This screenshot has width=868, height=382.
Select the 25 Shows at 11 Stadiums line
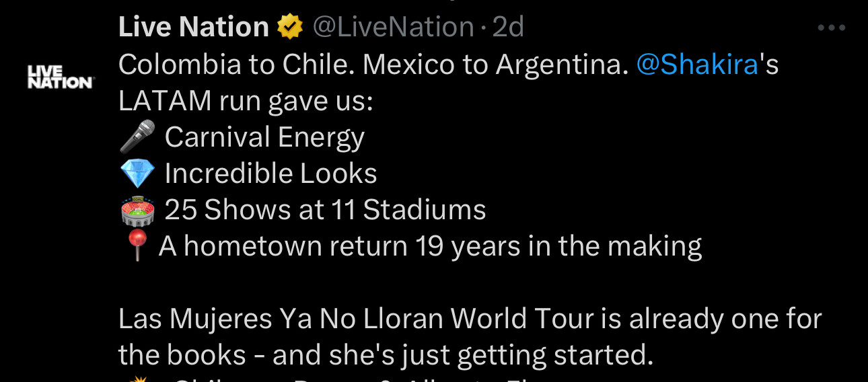click(x=325, y=210)
